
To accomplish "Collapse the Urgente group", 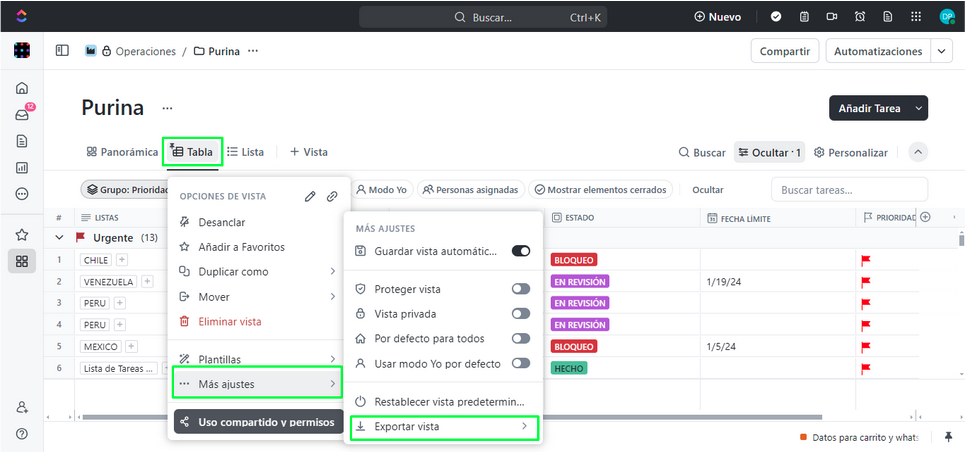I will click(59, 238).
